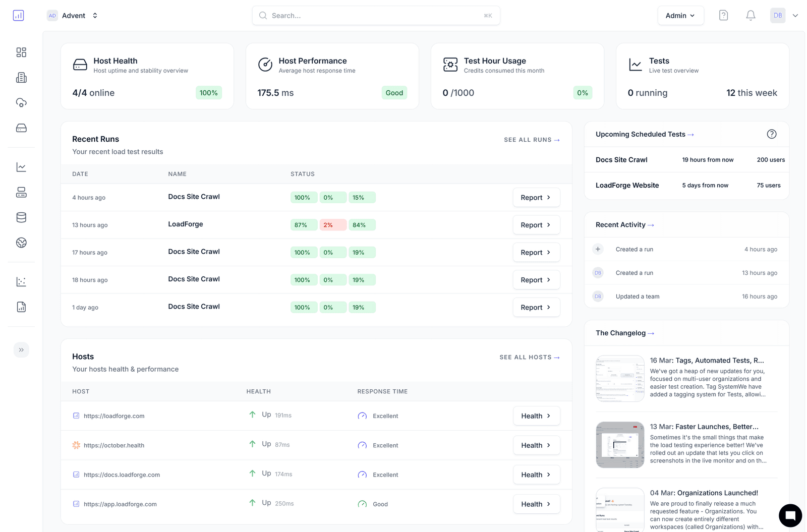Open the user menu chevron beside DB avatar
807x532 pixels.
pos(795,15)
